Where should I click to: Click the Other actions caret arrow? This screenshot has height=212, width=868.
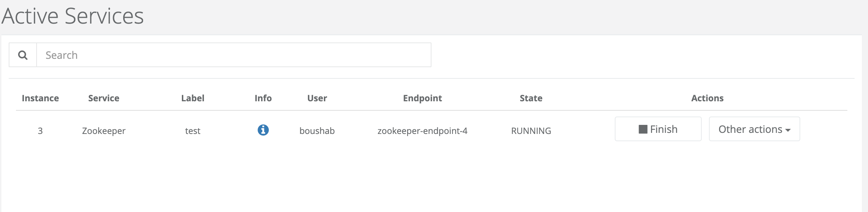[x=788, y=130]
